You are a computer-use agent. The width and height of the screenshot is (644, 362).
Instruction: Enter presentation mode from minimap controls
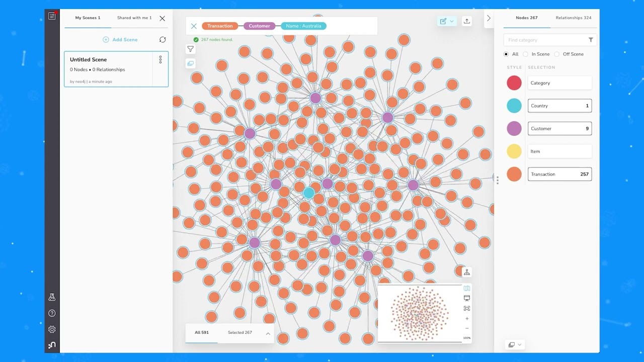(x=466, y=298)
